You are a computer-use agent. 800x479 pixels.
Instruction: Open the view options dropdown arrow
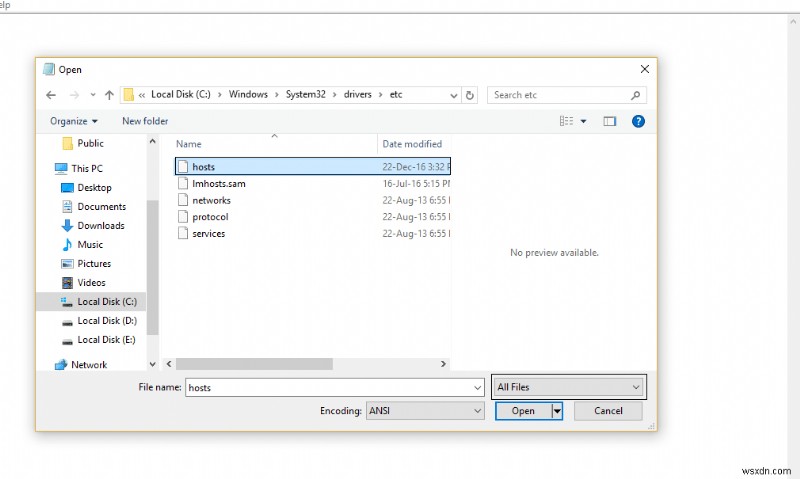[583, 121]
